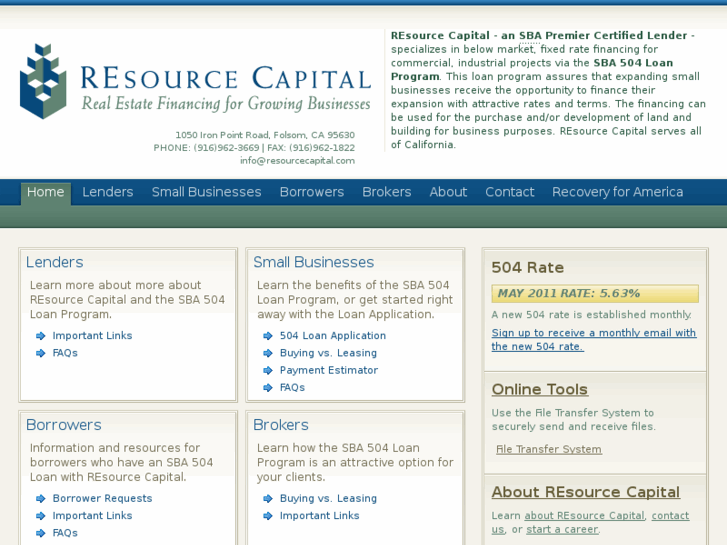Screen dimensions: 727x545
Task: Click arrow icon beside Small Businesses Buying vs. Leasing
Action: click(268, 353)
